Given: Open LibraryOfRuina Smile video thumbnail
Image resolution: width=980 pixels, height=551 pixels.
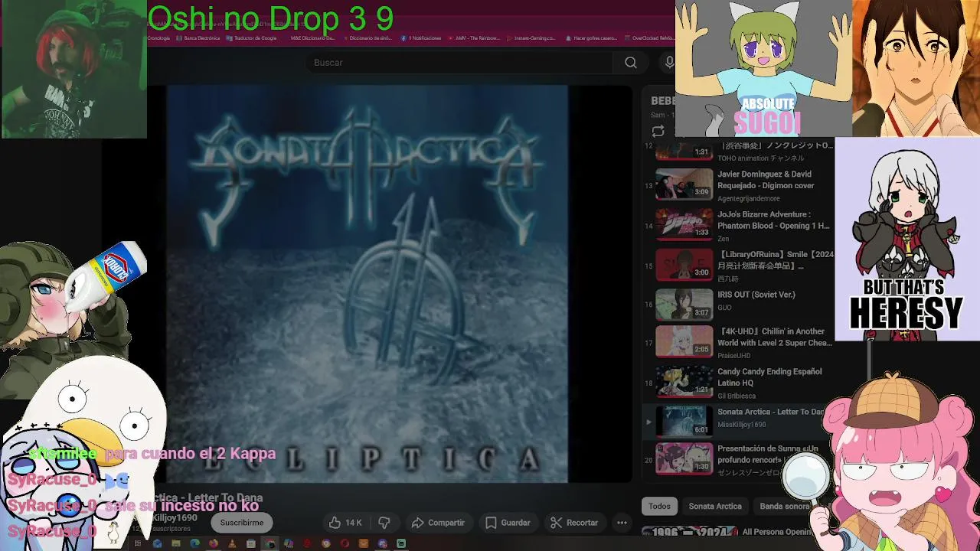Looking at the screenshot, I should click(684, 264).
